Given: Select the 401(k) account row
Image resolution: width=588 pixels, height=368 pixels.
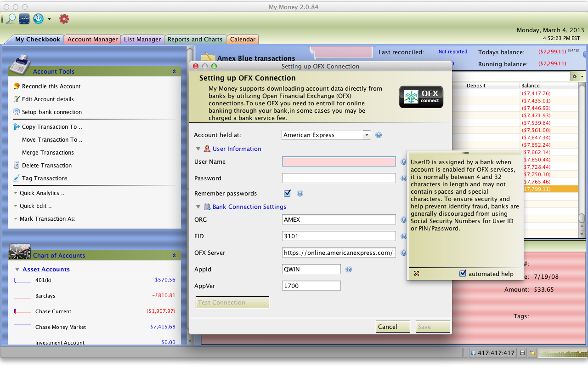Looking at the screenshot, I should point(95,280).
